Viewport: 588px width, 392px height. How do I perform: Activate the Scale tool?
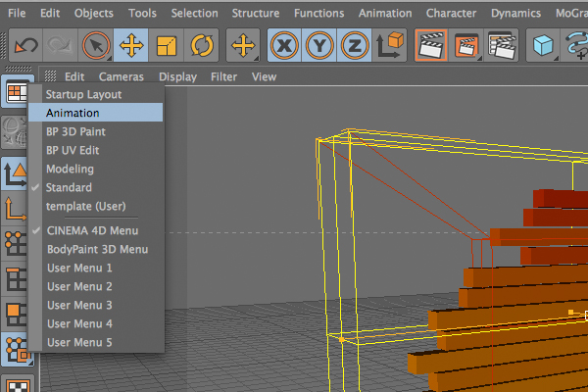pyautogui.click(x=167, y=45)
